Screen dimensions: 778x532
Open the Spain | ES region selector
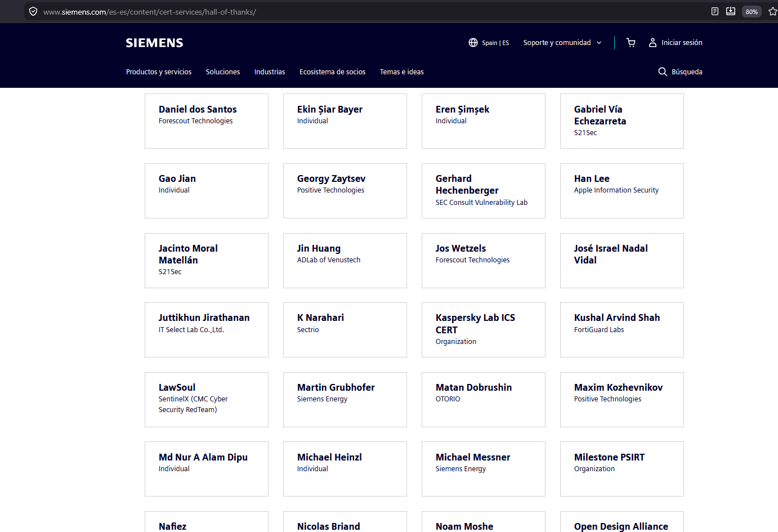[x=489, y=43]
